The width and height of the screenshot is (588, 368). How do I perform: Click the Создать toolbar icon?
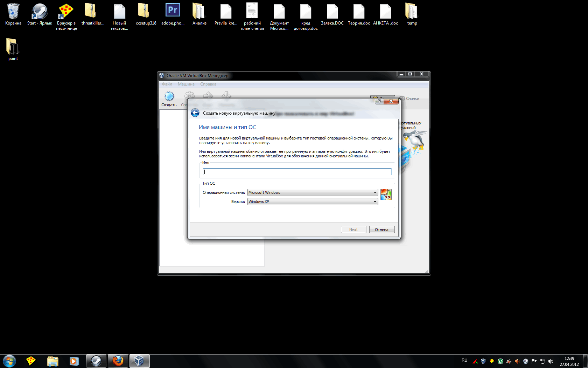(169, 99)
